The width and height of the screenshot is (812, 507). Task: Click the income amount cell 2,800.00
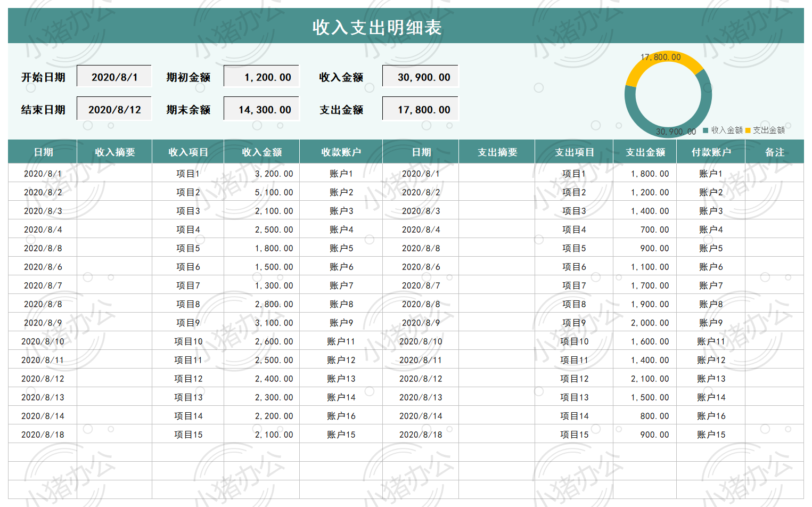pyautogui.click(x=261, y=304)
